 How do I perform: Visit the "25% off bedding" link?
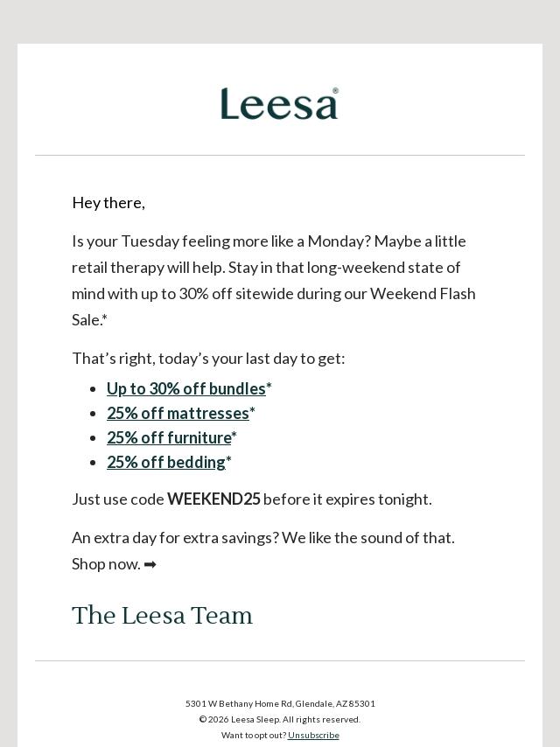166,462
